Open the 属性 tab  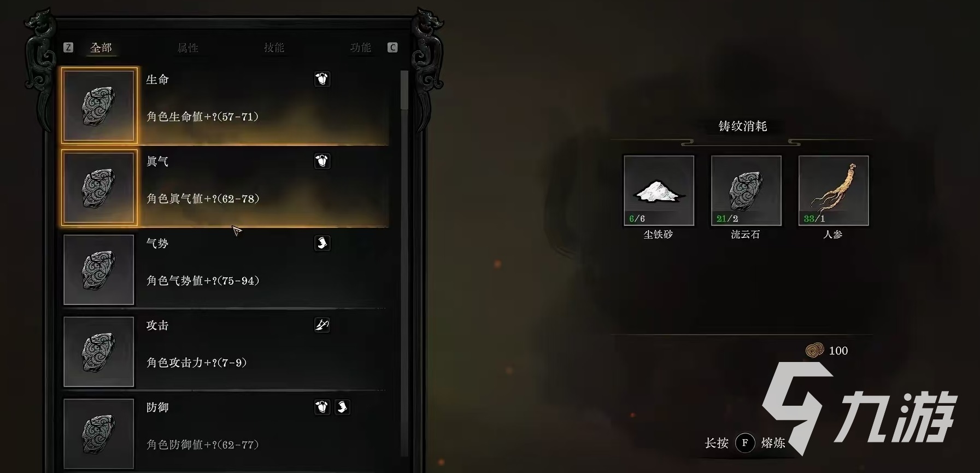click(187, 48)
